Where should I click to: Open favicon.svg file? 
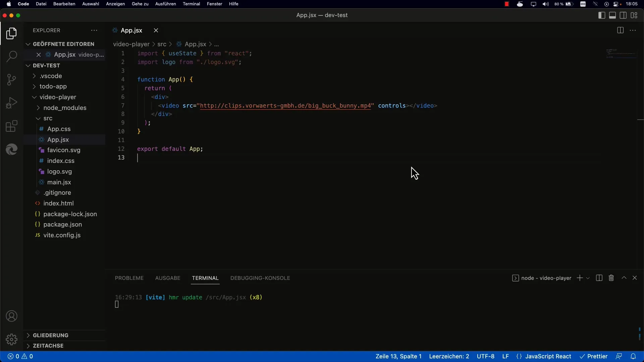coord(64,150)
